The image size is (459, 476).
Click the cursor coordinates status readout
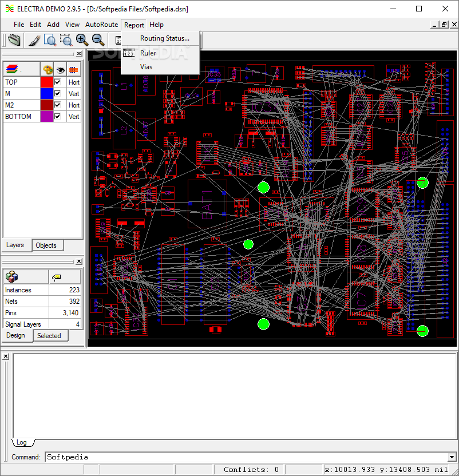[x=386, y=469]
